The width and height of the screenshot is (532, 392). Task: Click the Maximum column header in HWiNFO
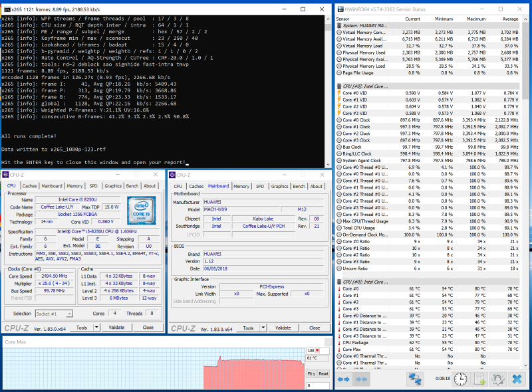[476, 19]
